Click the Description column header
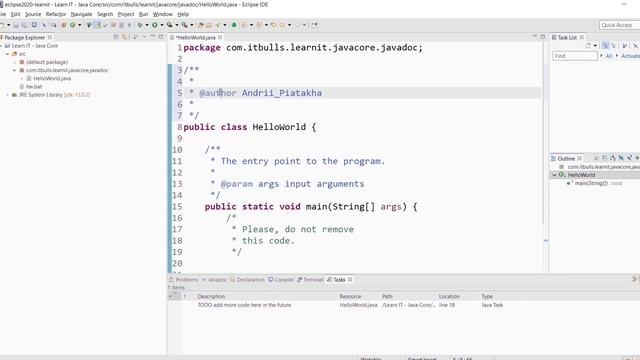The image size is (640, 360). 211,296
